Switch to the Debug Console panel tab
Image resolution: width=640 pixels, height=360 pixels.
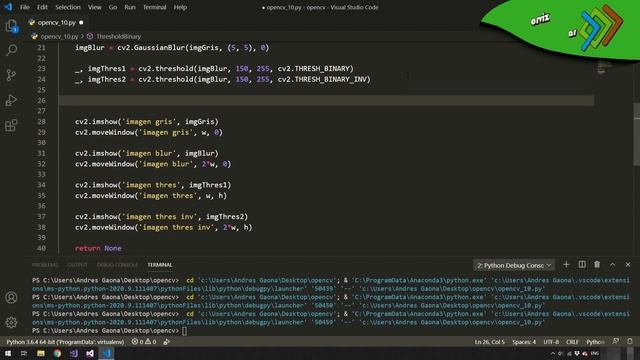click(x=117, y=265)
